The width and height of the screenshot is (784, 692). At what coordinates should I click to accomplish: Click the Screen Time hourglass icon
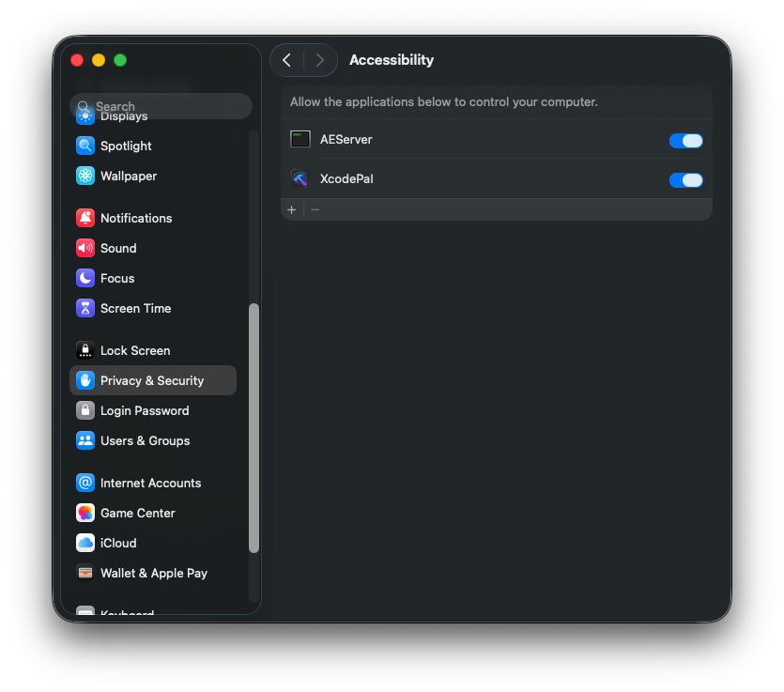tap(85, 308)
